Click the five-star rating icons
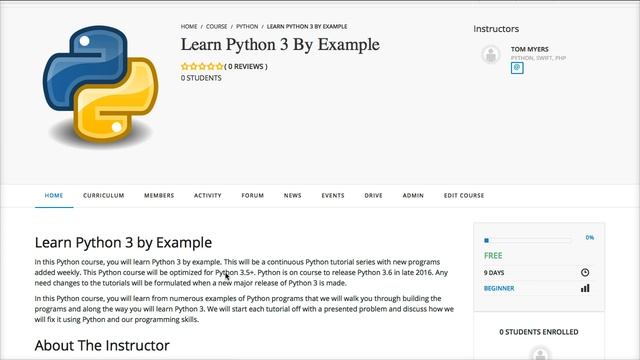 tap(202, 66)
